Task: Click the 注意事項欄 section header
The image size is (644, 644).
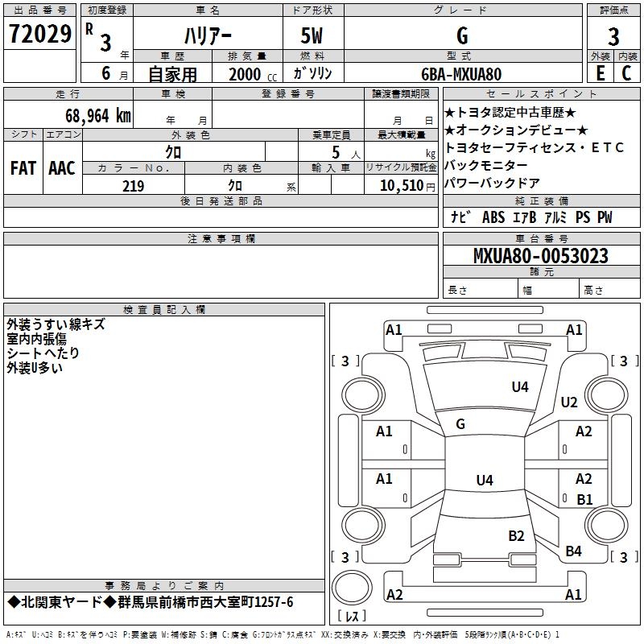Action: click(221, 238)
